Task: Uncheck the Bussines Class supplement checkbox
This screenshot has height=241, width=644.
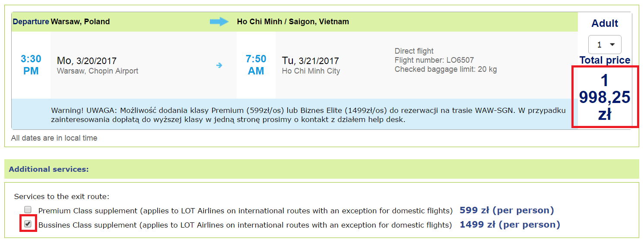Action: 28,224
